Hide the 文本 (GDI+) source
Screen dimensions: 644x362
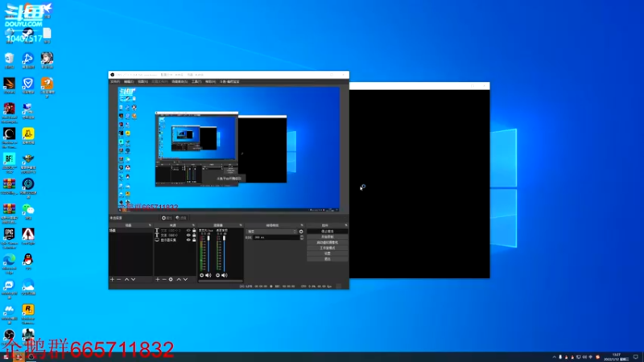[x=188, y=235]
